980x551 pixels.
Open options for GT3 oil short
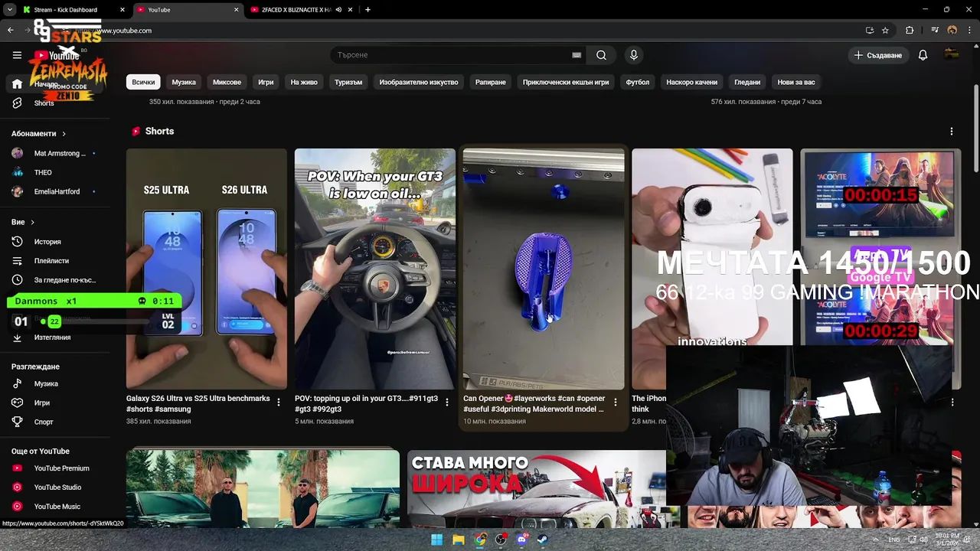(446, 402)
